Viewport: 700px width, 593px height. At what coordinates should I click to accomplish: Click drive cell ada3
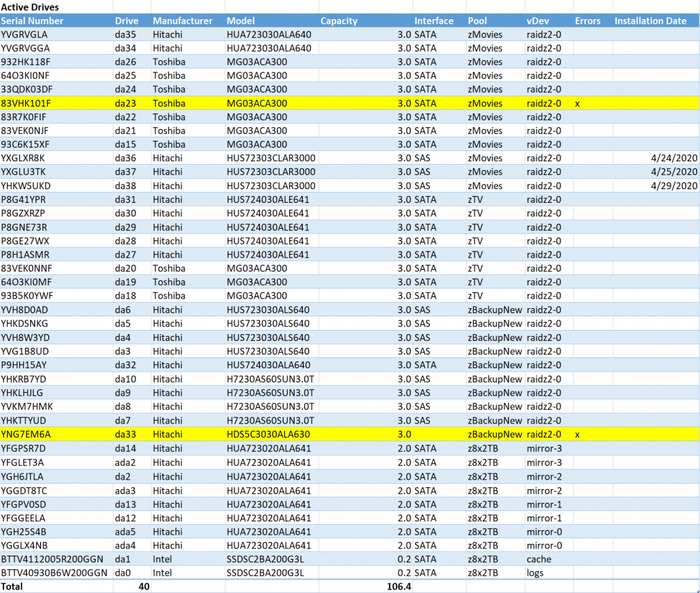coord(125,491)
